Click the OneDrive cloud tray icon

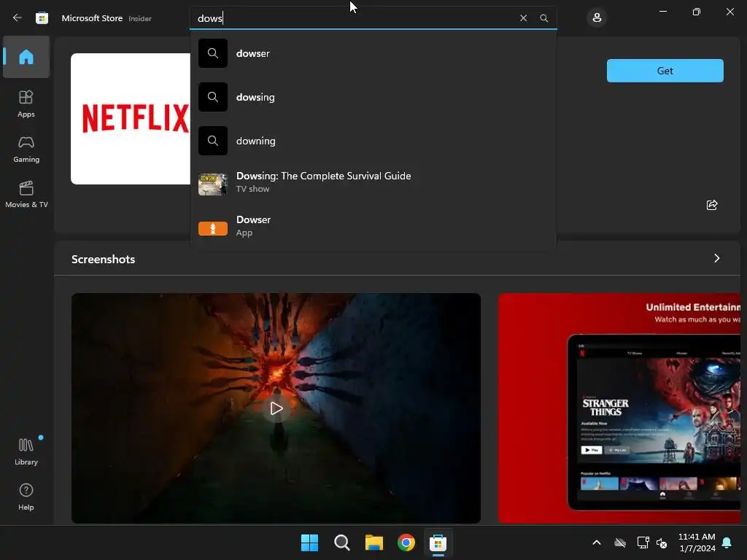[x=620, y=542]
